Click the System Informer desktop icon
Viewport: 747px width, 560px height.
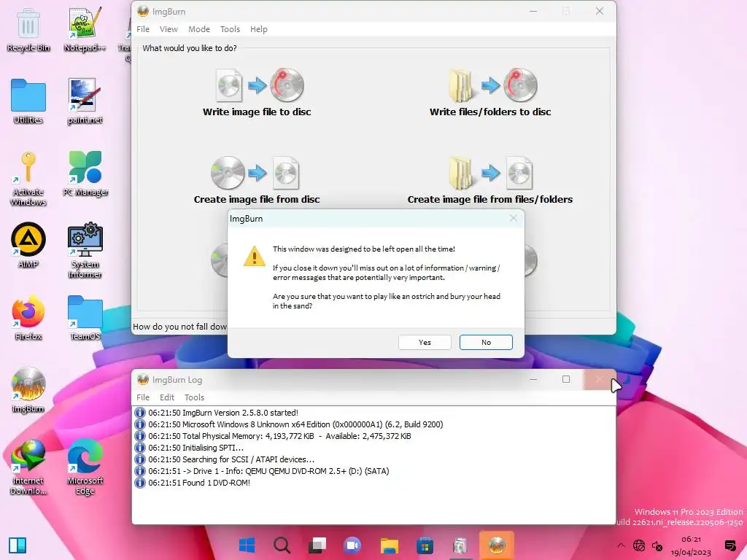click(x=85, y=251)
